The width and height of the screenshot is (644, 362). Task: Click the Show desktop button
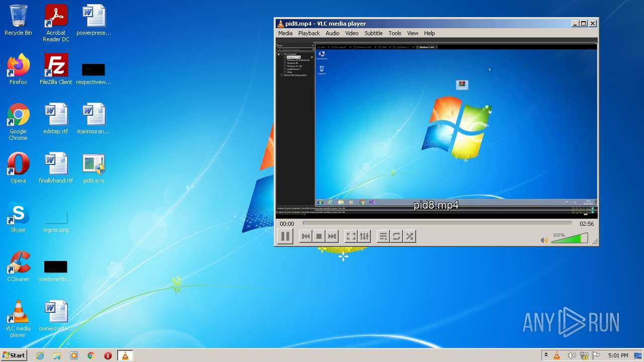[x=638, y=355]
